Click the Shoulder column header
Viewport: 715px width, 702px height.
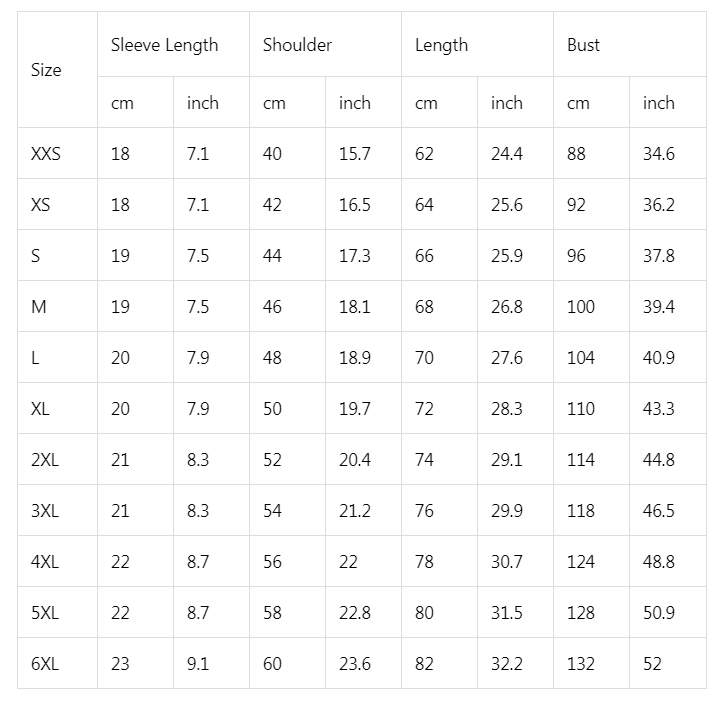[x=297, y=45]
